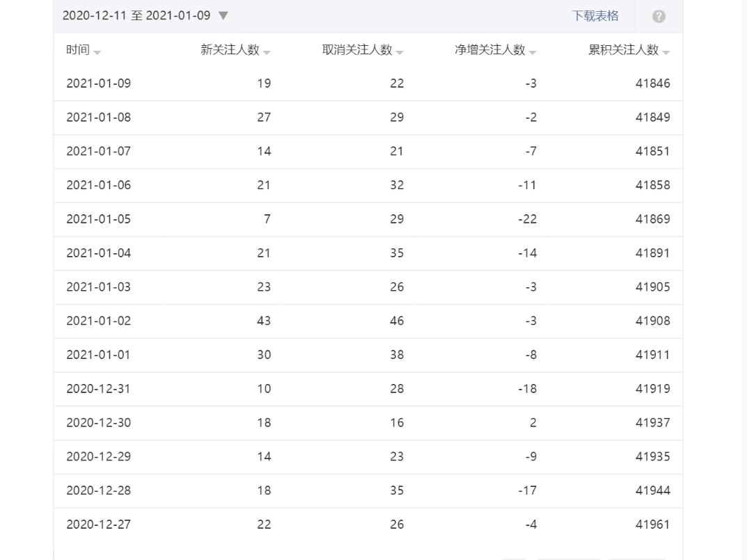Click net increase value -8
The height and width of the screenshot is (560, 747).
coord(531,355)
